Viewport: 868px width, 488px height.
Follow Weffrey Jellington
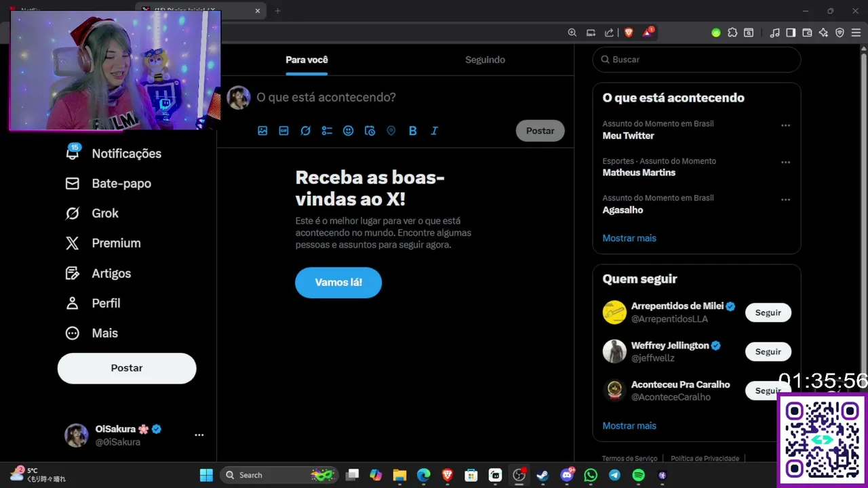tap(768, 352)
